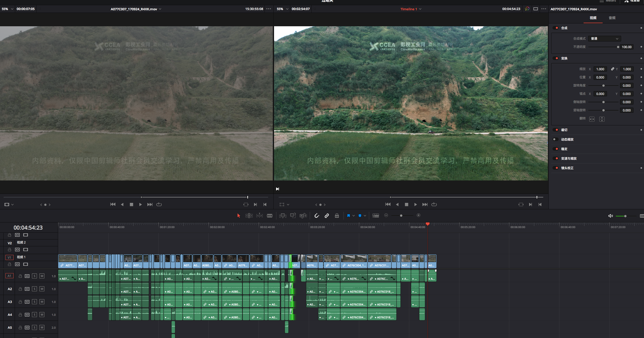Select the Blade edit mode tool
This screenshot has height=338, width=644.
pos(269,216)
